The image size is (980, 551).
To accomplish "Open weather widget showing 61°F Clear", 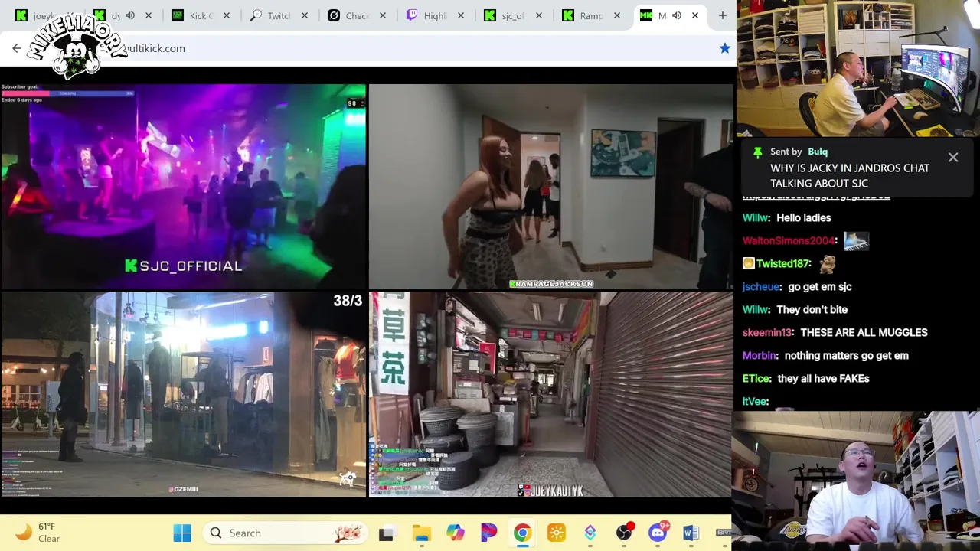I will pos(38,533).
